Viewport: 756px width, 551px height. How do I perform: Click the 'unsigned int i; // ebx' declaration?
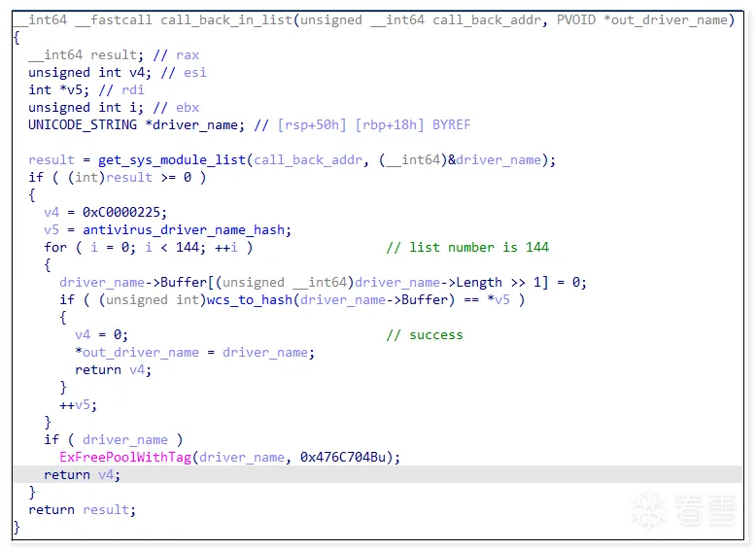[x=114, y=107]
